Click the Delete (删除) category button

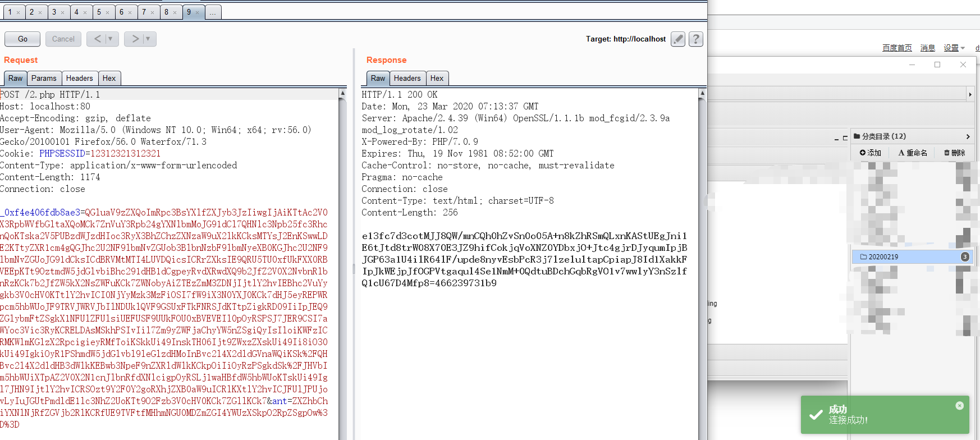(954, 153)
